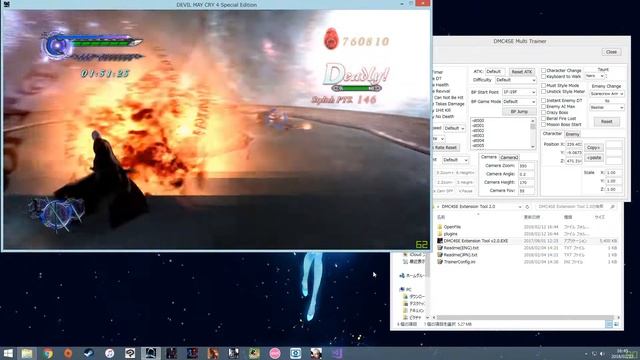Enable Mission Boss Start checkbox
640x360 pixels.
(543, 124)
